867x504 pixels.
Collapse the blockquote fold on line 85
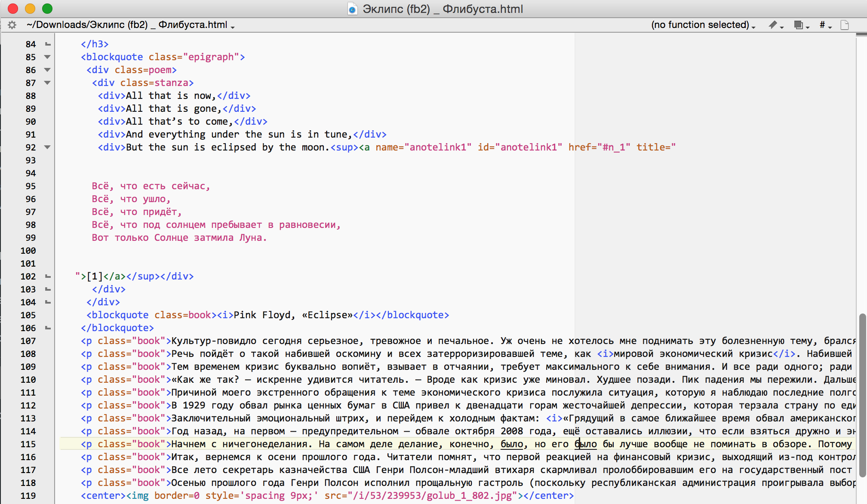click(x=47, y=57)
